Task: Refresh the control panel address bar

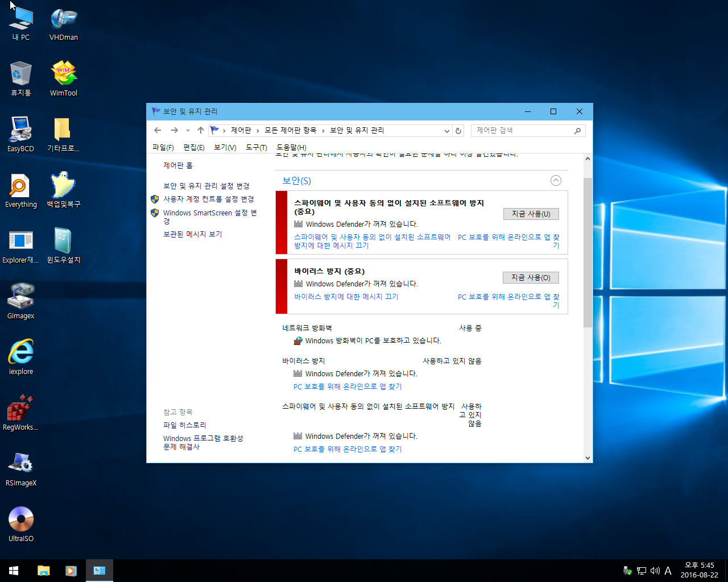Action: pos(458,131)
